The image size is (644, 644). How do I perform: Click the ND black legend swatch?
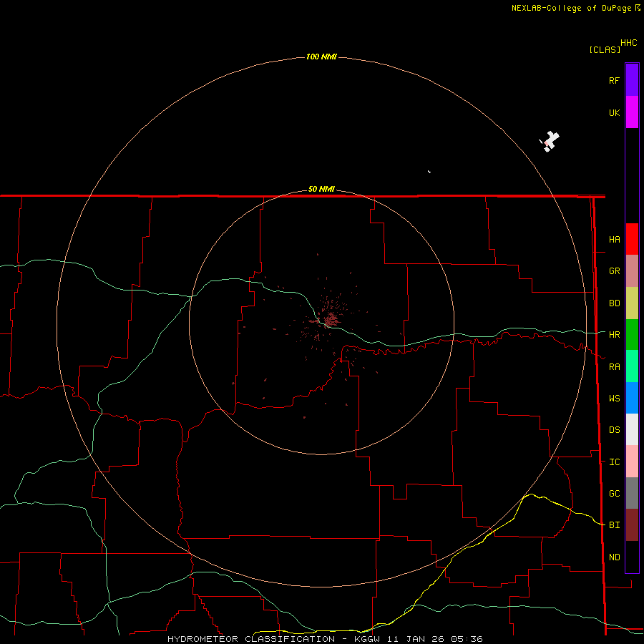pos(632,557)
